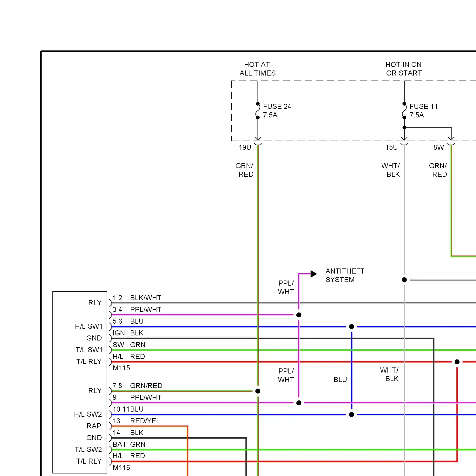Click the topmost RLY pin name
The image size is (476, 476).
pos(95,303)
